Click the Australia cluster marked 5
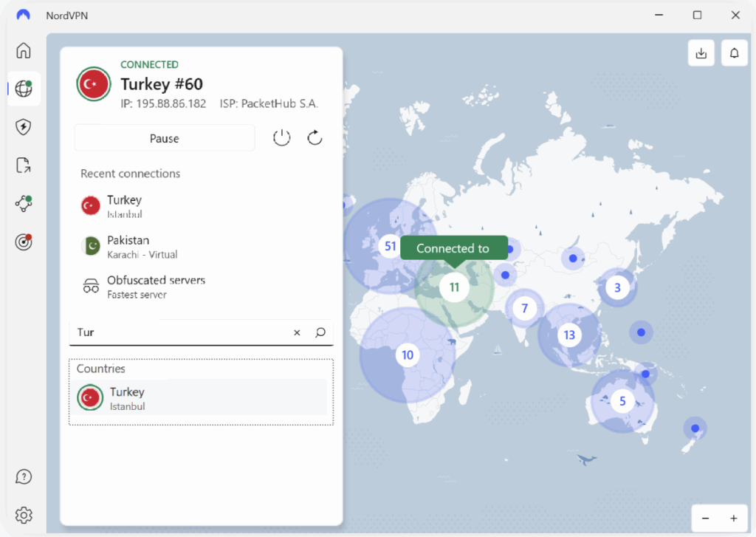This screenshot has width=756, height=537. [x=622, y=401]
